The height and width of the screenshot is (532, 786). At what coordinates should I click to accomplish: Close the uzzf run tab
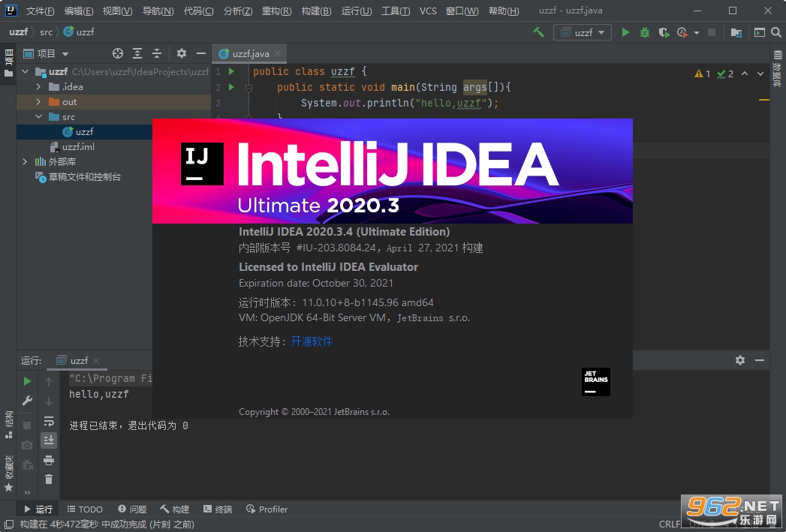96,361
